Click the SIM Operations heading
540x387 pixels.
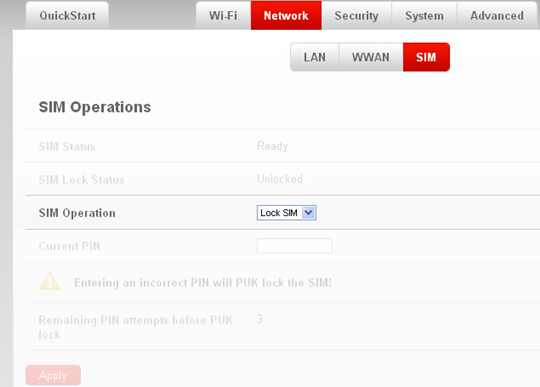(95, 107)
